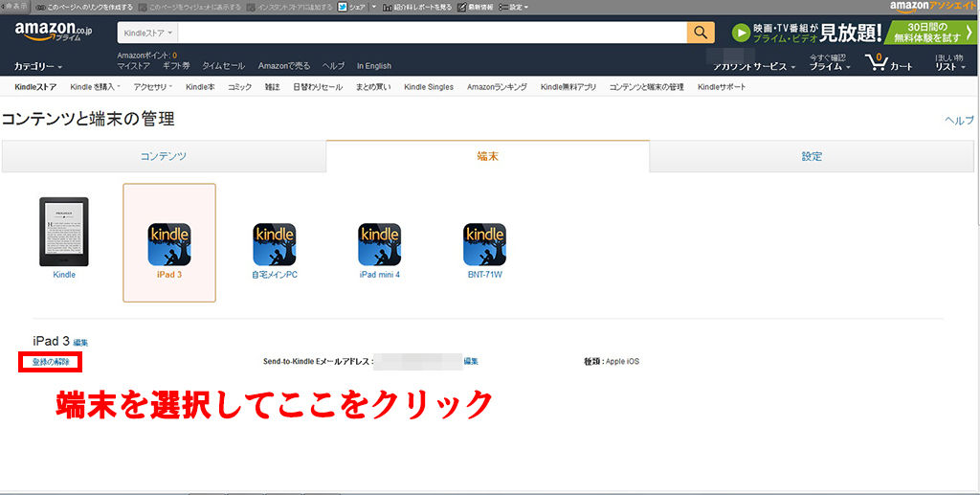
Task: Click the BNT-71W device name label
Action: (x=484, y=275)
